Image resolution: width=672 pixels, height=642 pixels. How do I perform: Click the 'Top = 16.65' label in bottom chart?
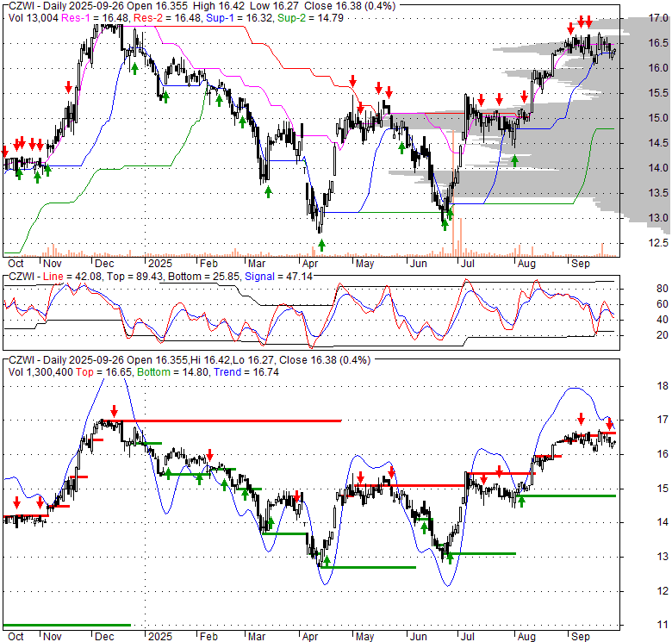103,372
